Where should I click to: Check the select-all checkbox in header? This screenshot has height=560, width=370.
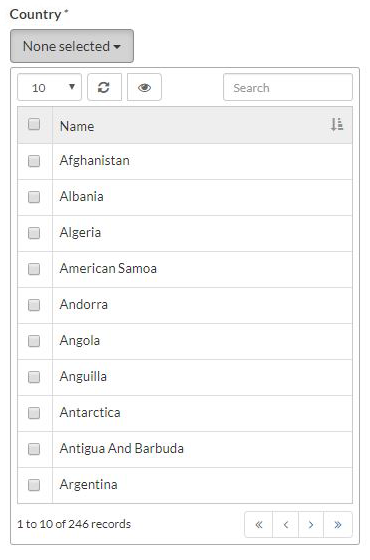34,124
